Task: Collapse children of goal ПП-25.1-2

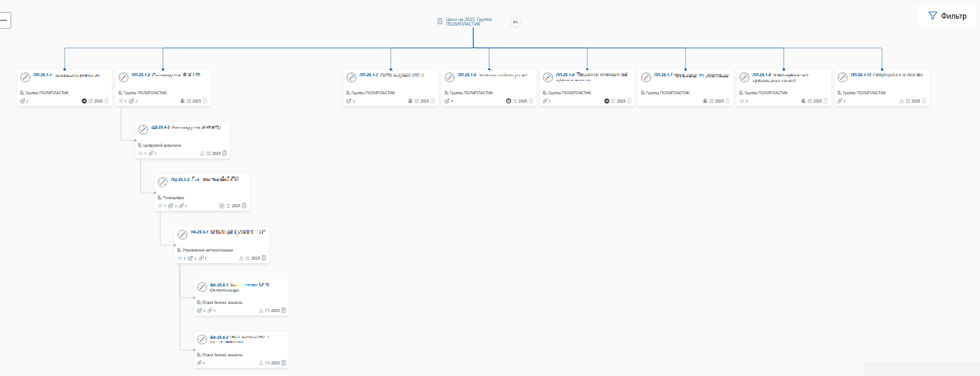Action: pos(121,101)
